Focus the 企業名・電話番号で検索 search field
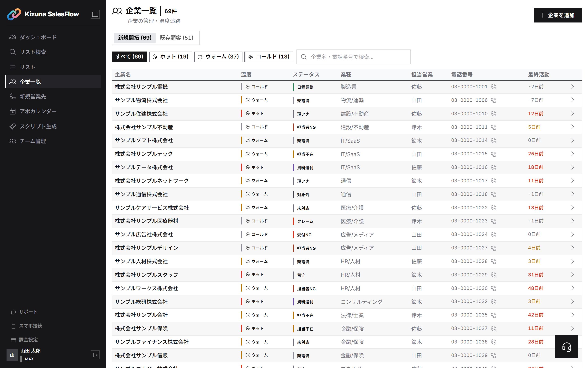This screenshot has width=588, height=368. coord(354,57)
